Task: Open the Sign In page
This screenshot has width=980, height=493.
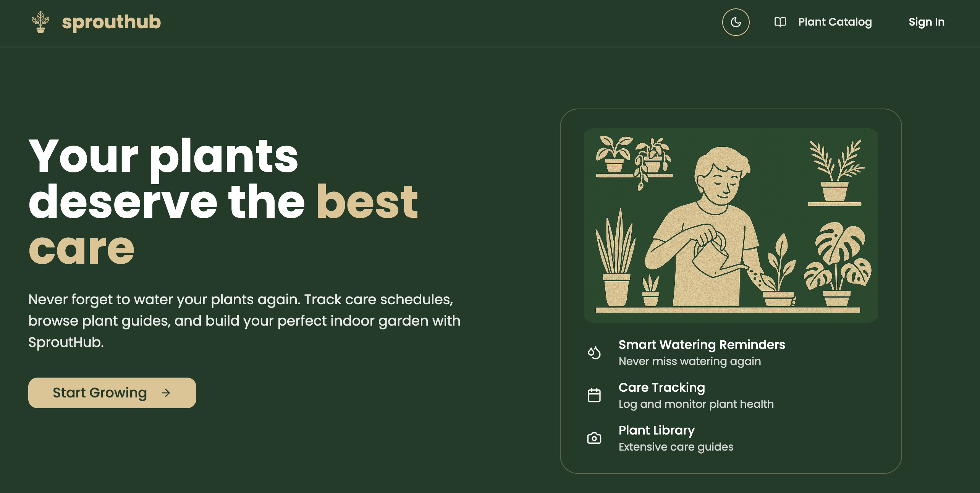Action: click(x=926, y=22)
